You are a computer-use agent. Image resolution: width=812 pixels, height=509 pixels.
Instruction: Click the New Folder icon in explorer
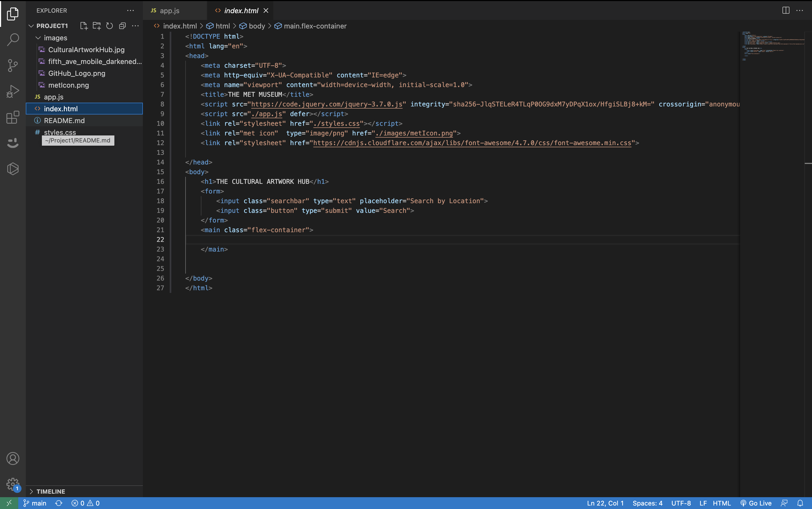pos(97,26)
